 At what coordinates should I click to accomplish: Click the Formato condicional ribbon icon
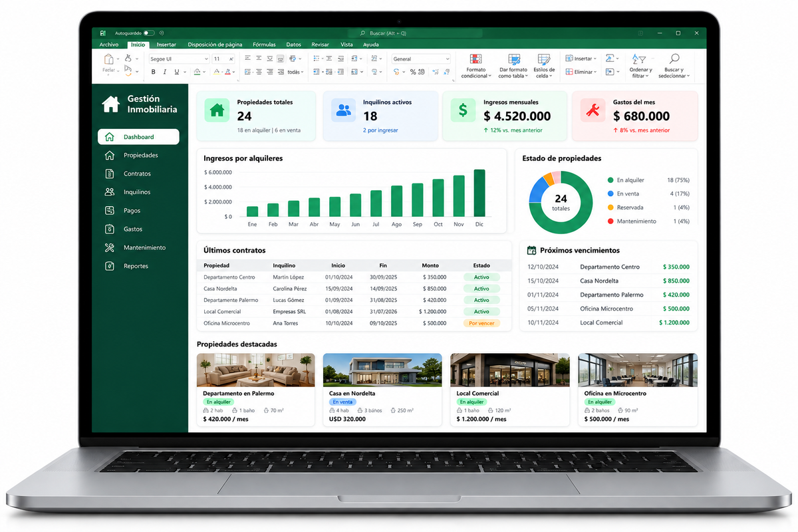pyautogui.click(x=475, y=60)
